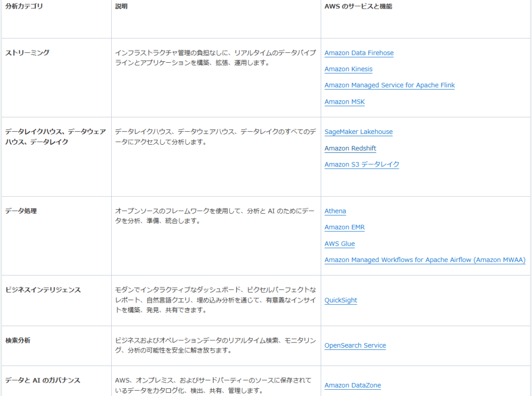The image size is (532, 396).
Task: Open the Amazon Data Firehose link
Action: [x=359, y=53]
